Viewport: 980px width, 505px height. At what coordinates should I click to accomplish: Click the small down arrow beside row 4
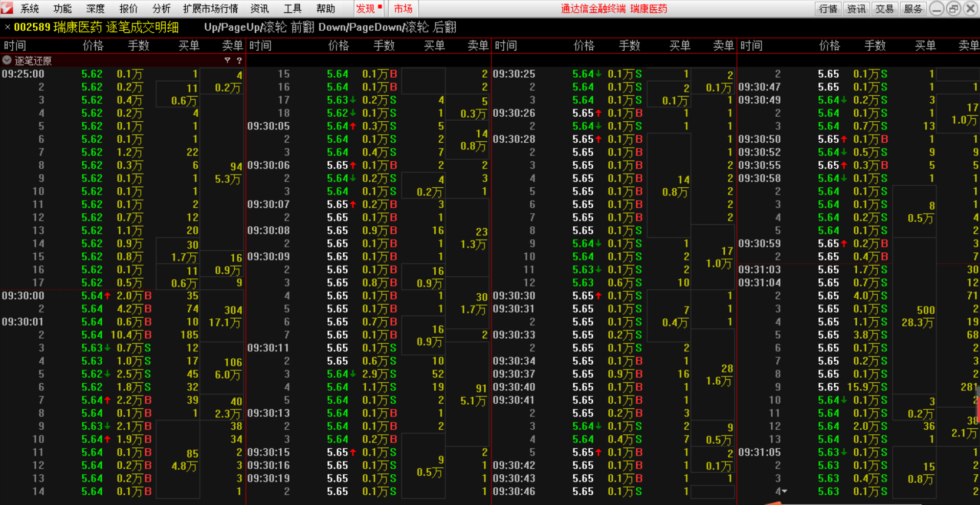click(x=784, y=492)
